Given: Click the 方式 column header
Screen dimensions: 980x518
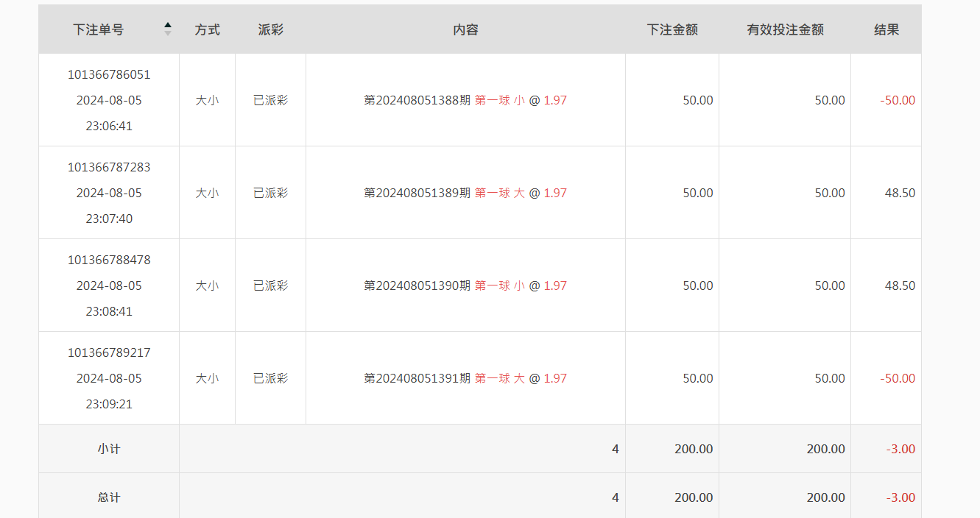Looking at the screenshot, I should click(207, 29).
